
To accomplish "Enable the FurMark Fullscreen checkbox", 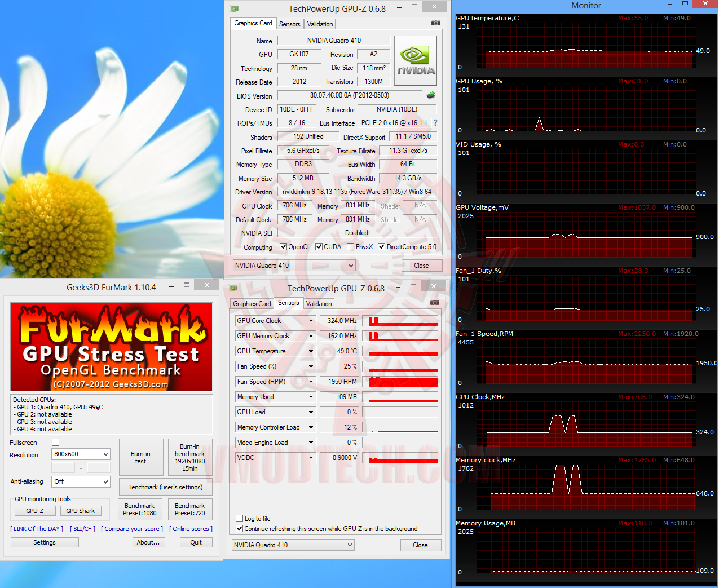I will coord(55,443).
